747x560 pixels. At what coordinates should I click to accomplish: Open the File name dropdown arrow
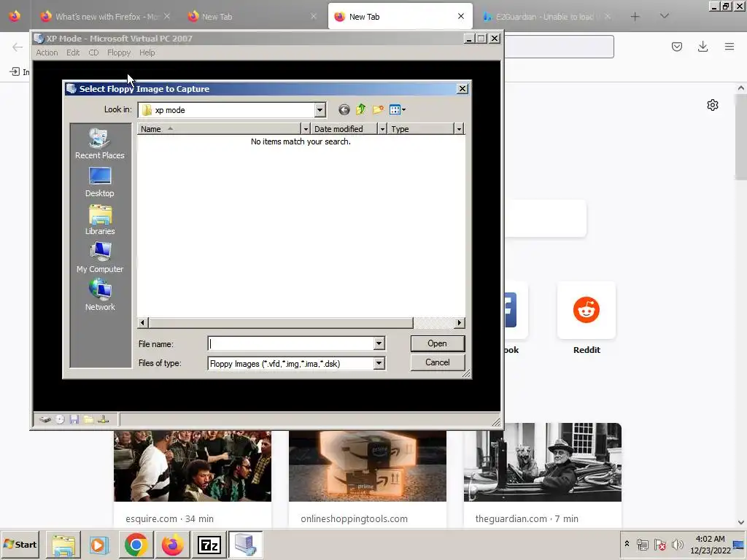coord(379,343)
